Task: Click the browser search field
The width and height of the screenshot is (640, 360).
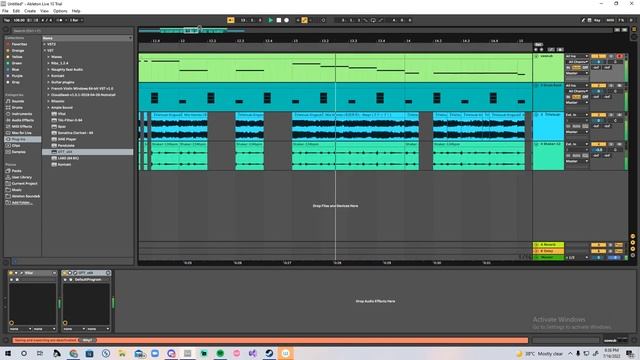Action: (71, 31)
